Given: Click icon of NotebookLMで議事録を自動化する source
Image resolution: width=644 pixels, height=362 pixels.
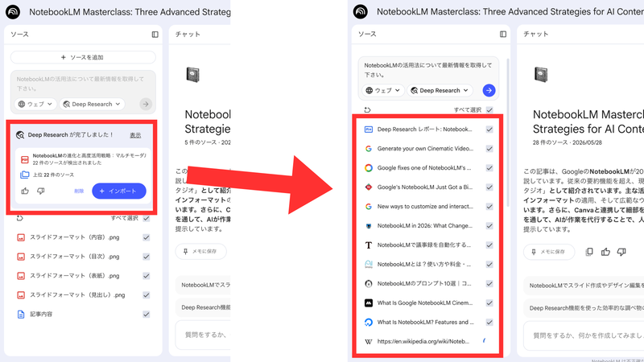Looking at the screenshot, I should [x=369, y=245].
